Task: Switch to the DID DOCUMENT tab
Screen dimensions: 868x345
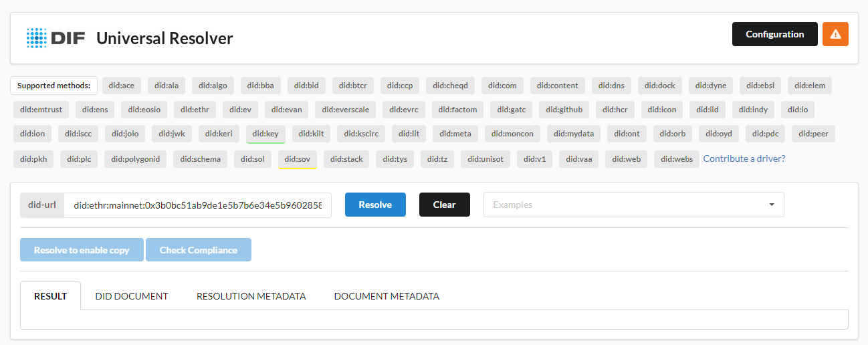Action: tap(132, 296)
